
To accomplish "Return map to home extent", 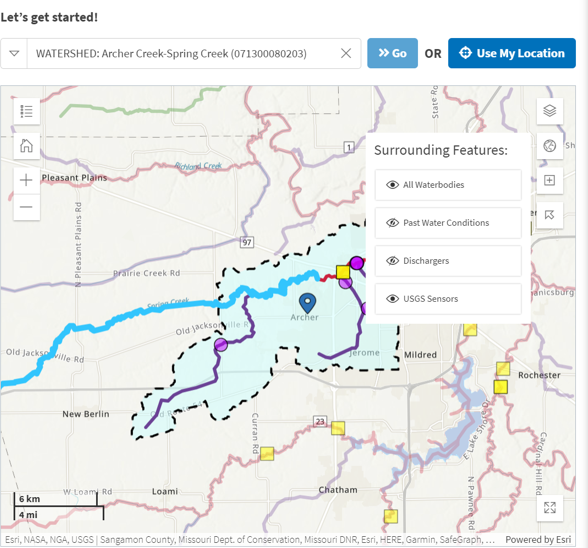I will pos(27,146).
